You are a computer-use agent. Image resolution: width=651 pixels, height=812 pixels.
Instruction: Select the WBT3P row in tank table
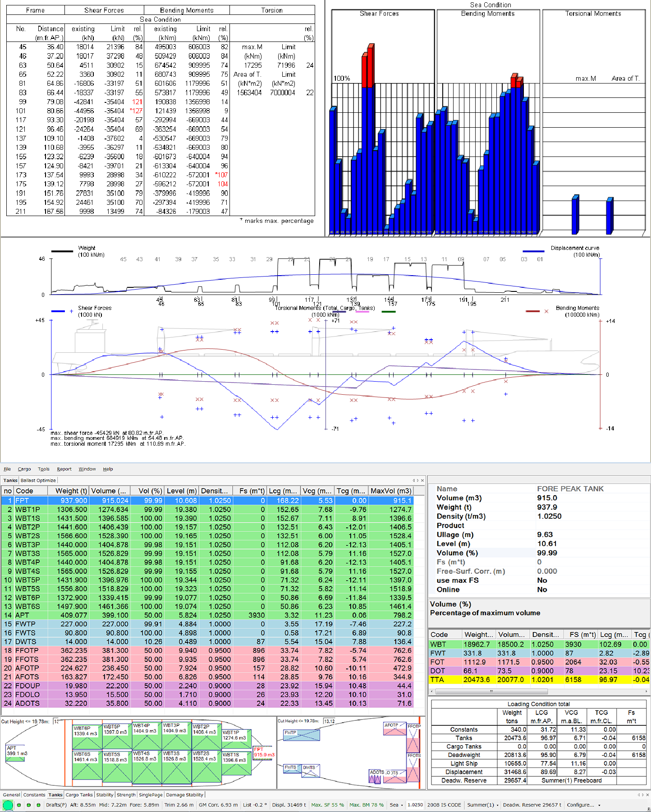[x=27, y=544]
